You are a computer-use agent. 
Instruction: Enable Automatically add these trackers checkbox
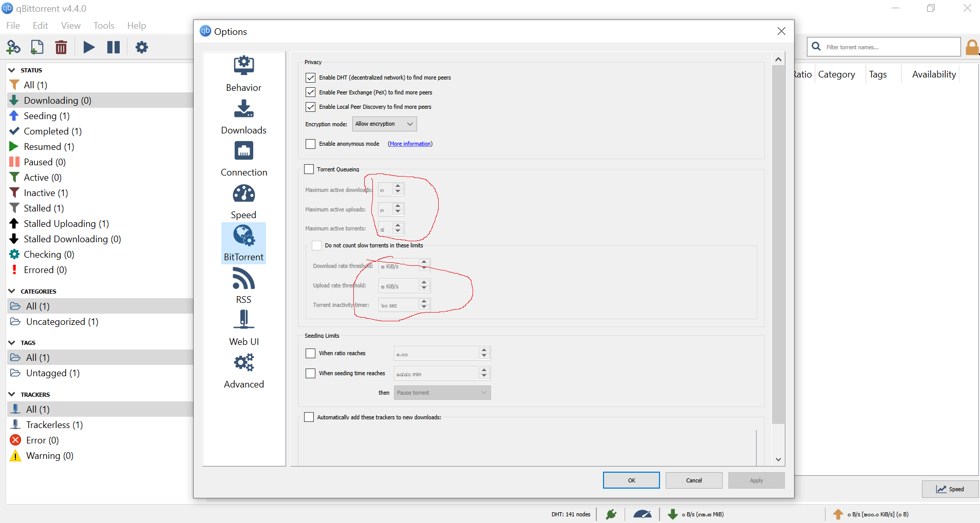coord(309,417)
